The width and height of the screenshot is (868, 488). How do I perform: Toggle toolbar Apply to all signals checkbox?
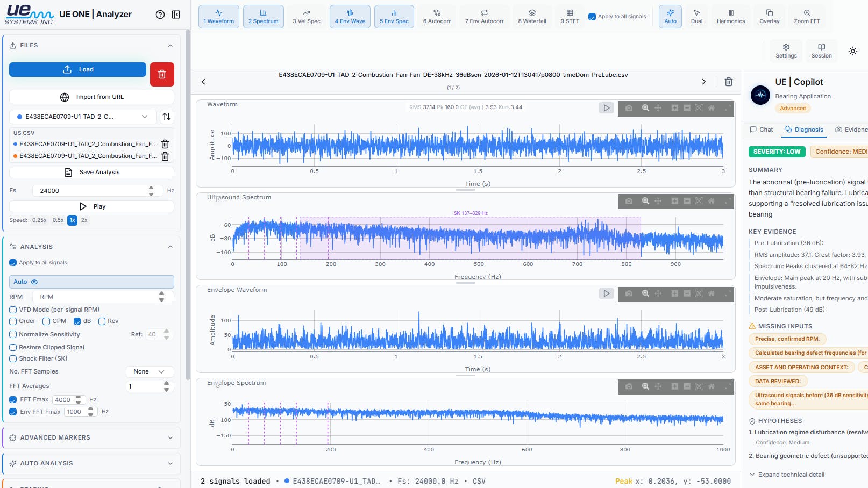click(592, 17)
